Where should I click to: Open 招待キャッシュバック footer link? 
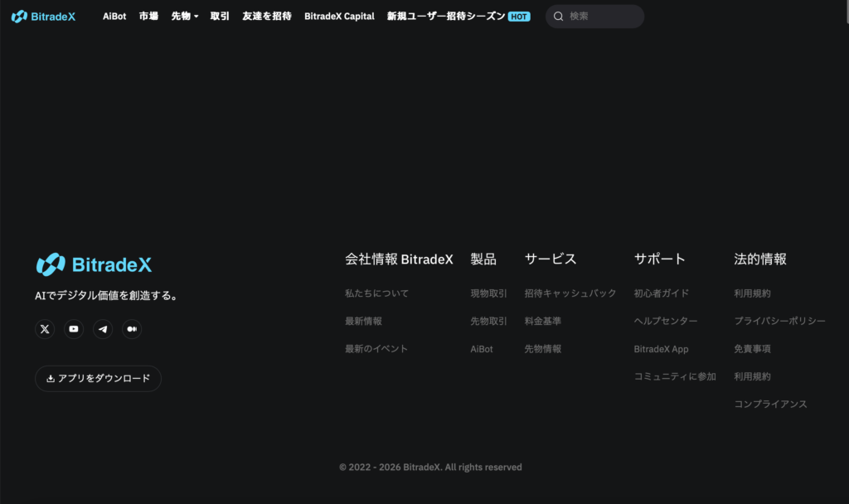[x=570, y=293]
